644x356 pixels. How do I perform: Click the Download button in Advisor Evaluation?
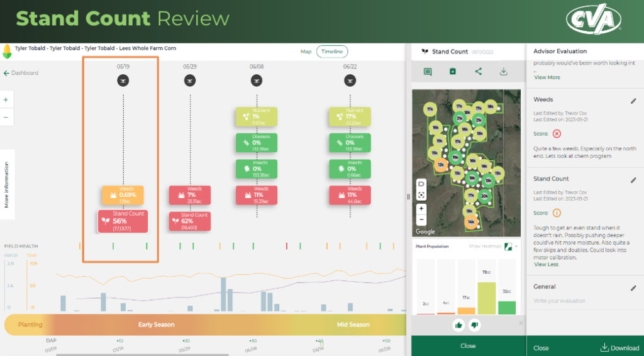[x=619, y=348]
